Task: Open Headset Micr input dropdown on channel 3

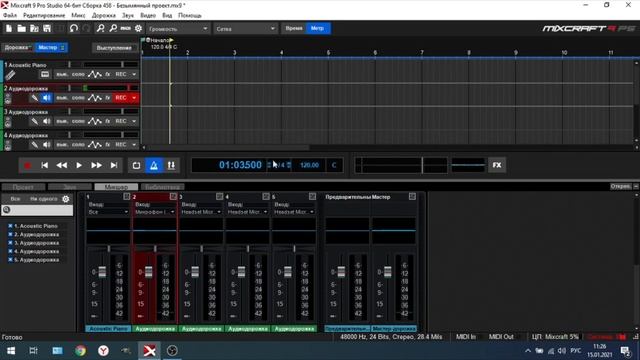Action: (x=201, y=212)
